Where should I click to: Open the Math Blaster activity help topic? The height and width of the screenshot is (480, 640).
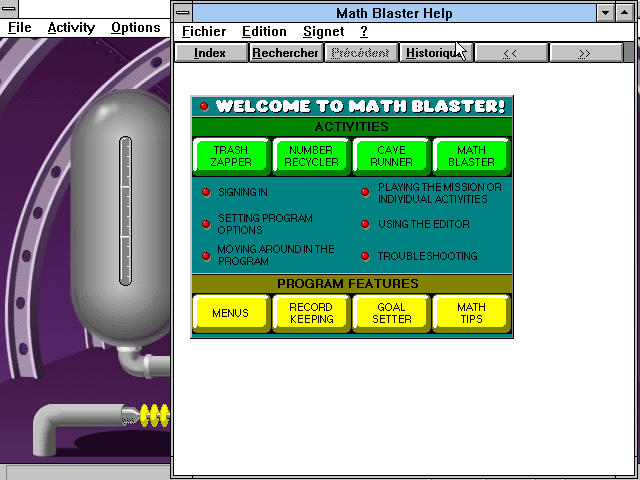[x=471, y=156]
